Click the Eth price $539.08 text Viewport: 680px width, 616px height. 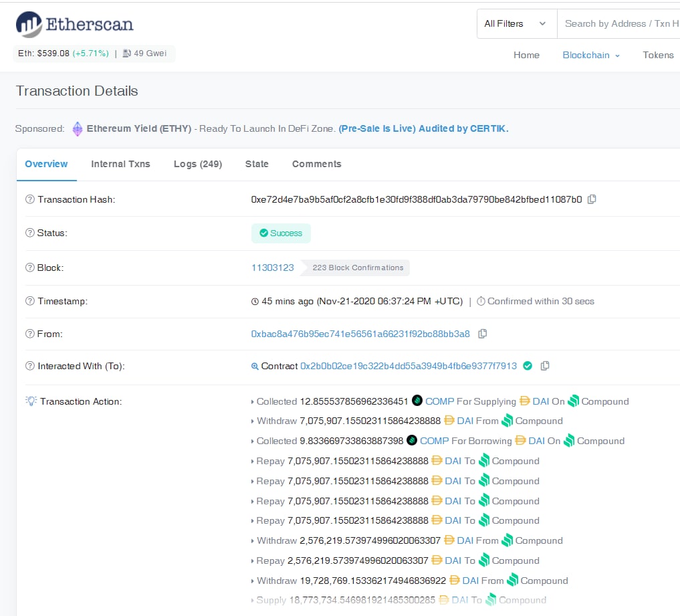point(43,54)
